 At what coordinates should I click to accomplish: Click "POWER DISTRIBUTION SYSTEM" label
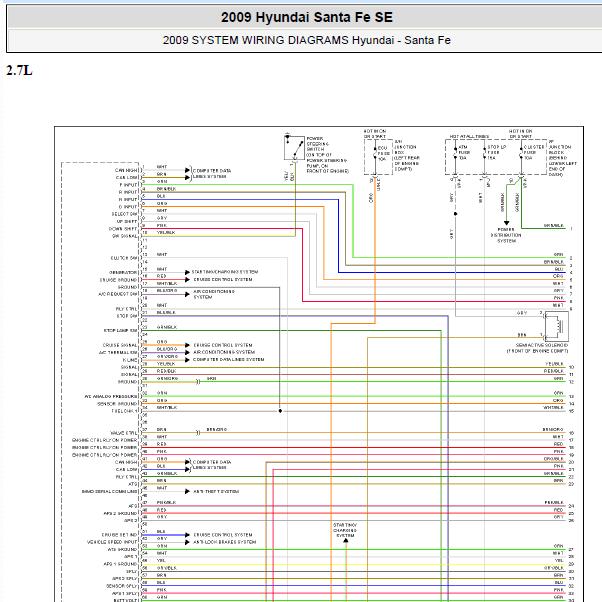(506, 235)
